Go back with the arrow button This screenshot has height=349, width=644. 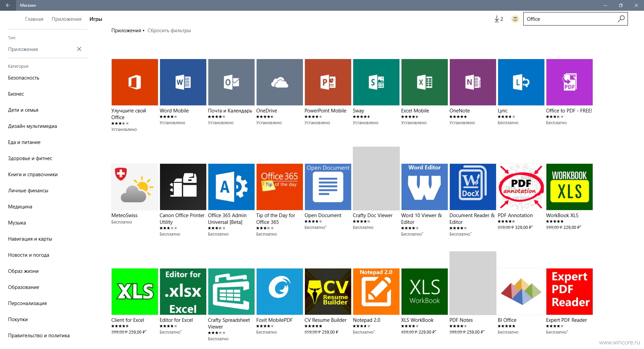coord(8,5)
